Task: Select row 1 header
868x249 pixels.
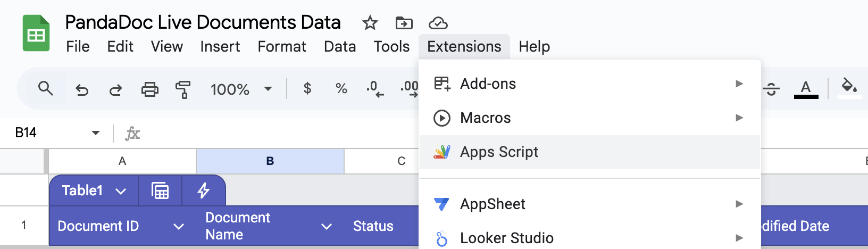Action: pos(23,225)
